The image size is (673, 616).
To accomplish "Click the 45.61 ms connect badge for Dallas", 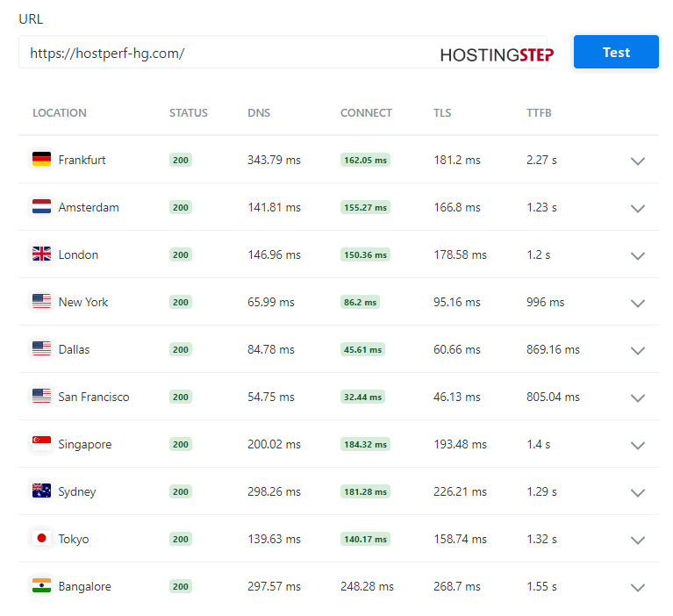I will pyautogui.click(x=362, y=349).
